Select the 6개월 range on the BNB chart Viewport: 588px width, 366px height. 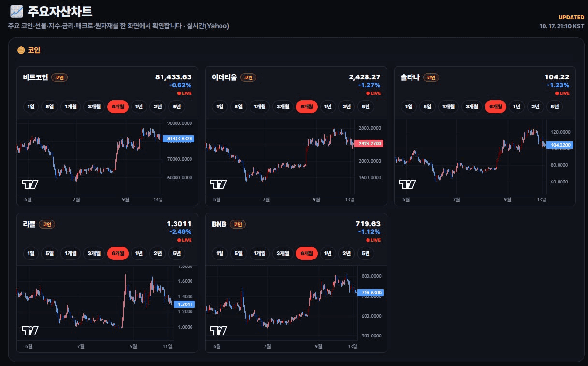(x=307, y=253)
